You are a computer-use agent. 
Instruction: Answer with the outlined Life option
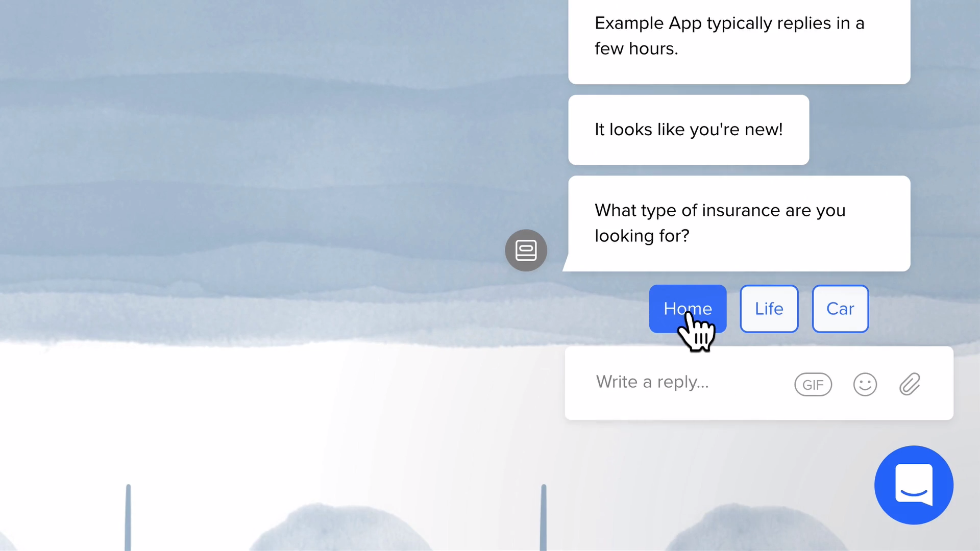769,309
